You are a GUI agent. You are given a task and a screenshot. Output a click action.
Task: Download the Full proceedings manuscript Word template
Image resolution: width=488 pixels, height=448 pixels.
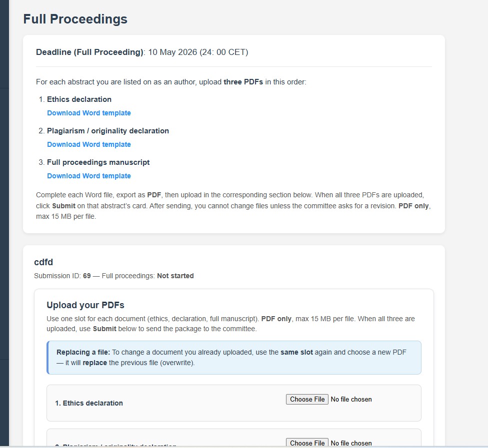click(89, 176)
